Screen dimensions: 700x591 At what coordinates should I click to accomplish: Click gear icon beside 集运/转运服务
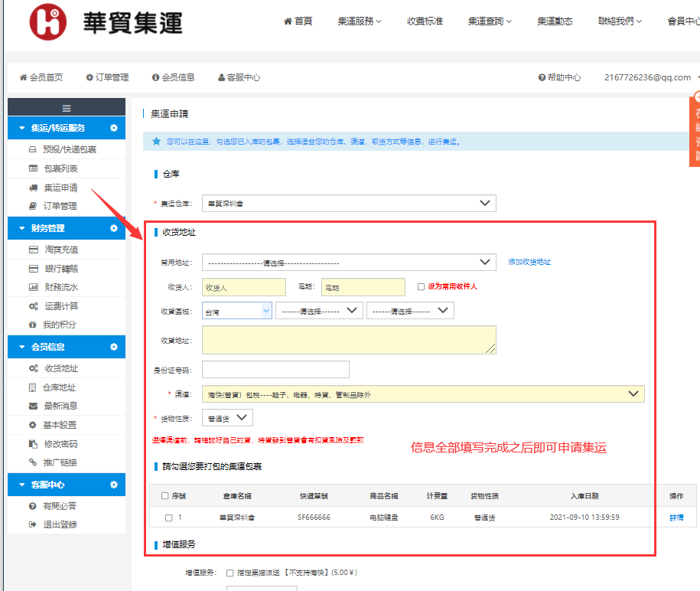click(114, 128)
